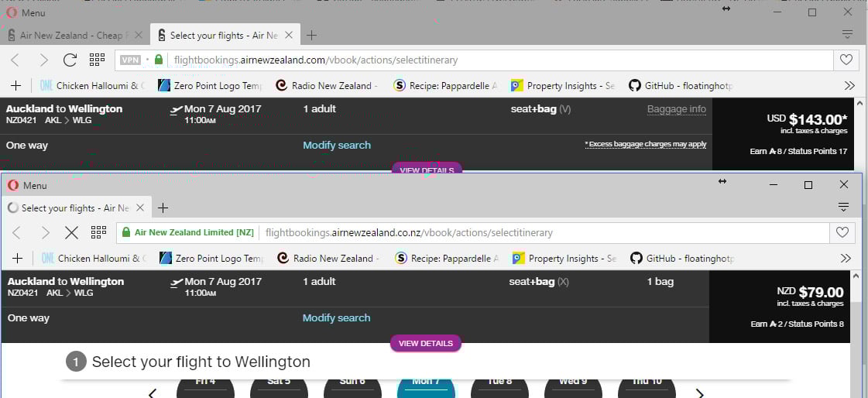Reload page in back window
Image resolution: width=868 pixels, height=398 pixels.
tap(70, 60)
